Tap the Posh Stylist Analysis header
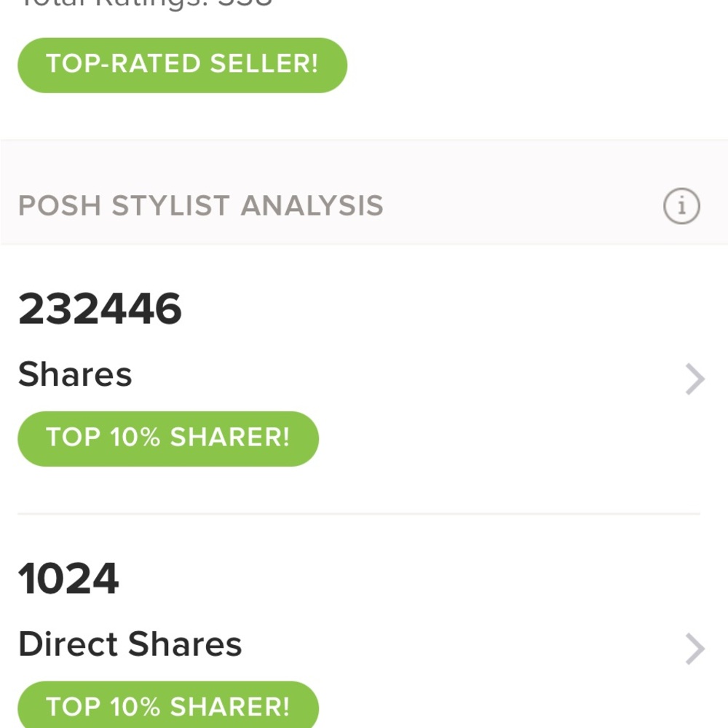The height and width of the screenshot is (728, 728). click(x=201, y=206)
